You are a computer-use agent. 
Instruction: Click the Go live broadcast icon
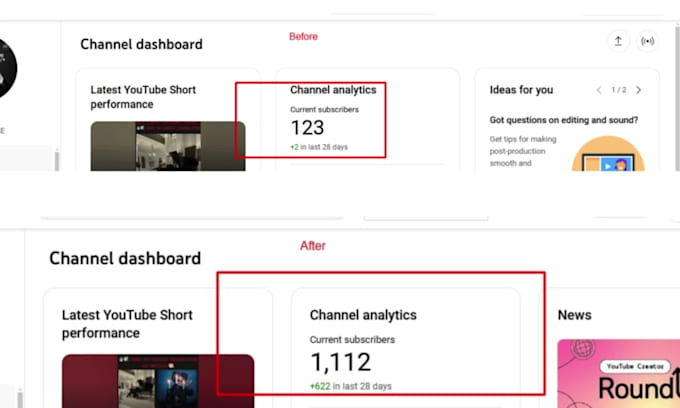click(x=647, y=41)
